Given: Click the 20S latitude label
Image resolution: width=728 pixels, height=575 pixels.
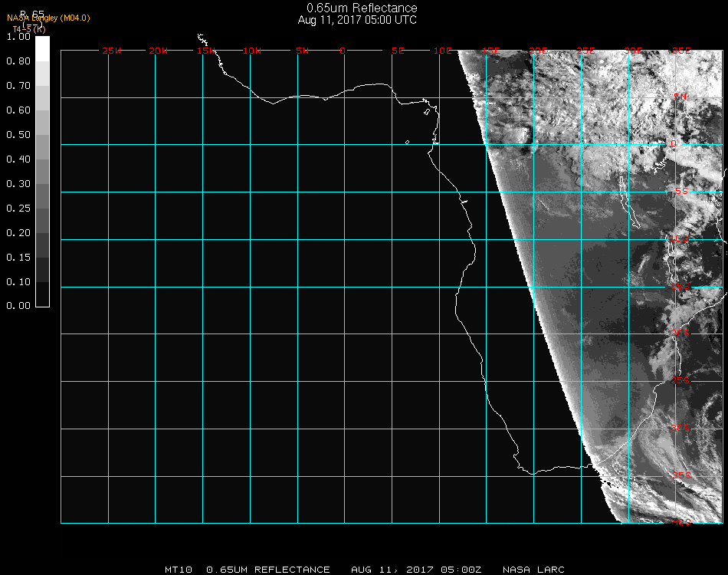Looking at the screenshot, I should pos(680,333).
